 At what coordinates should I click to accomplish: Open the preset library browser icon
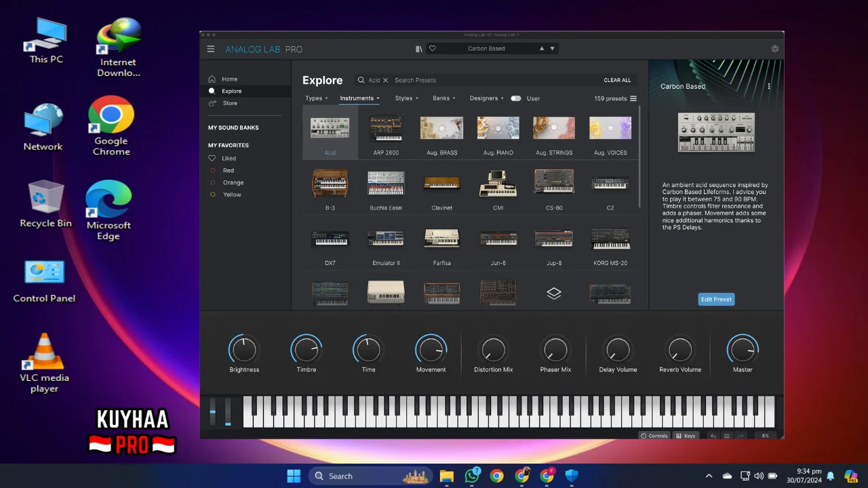[x=419, y=49]
